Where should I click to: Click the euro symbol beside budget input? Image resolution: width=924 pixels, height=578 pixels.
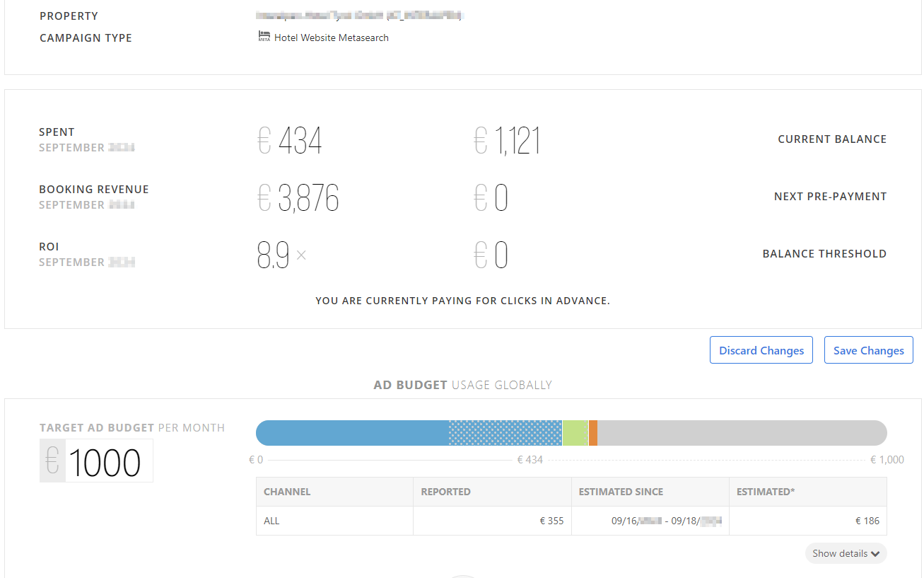[x=52, y=461]
